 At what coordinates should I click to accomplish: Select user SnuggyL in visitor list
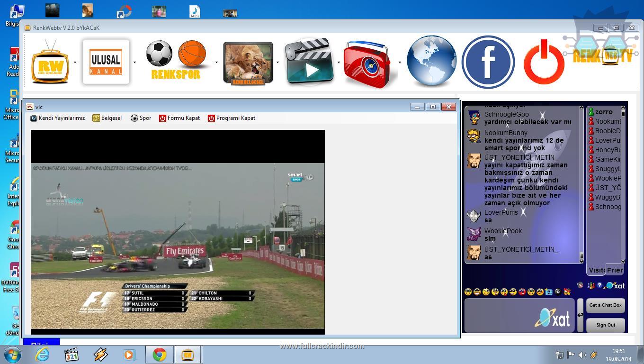tap(604, 169)
